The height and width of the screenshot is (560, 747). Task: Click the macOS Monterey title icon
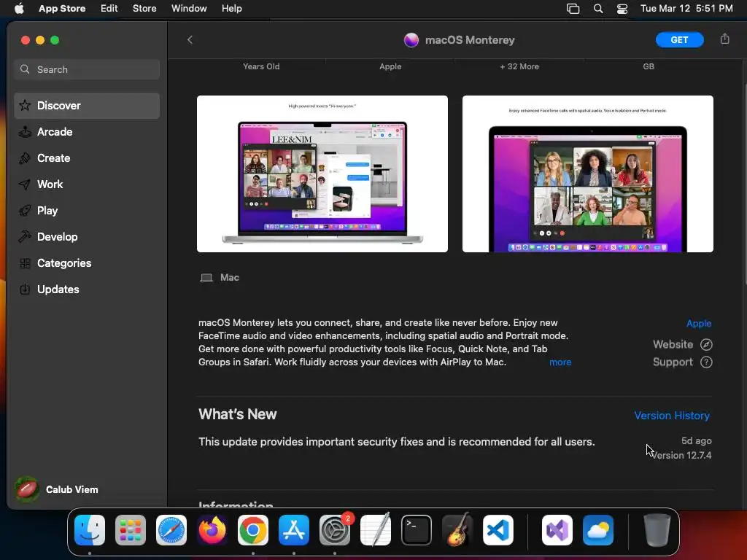pos(411,40)
